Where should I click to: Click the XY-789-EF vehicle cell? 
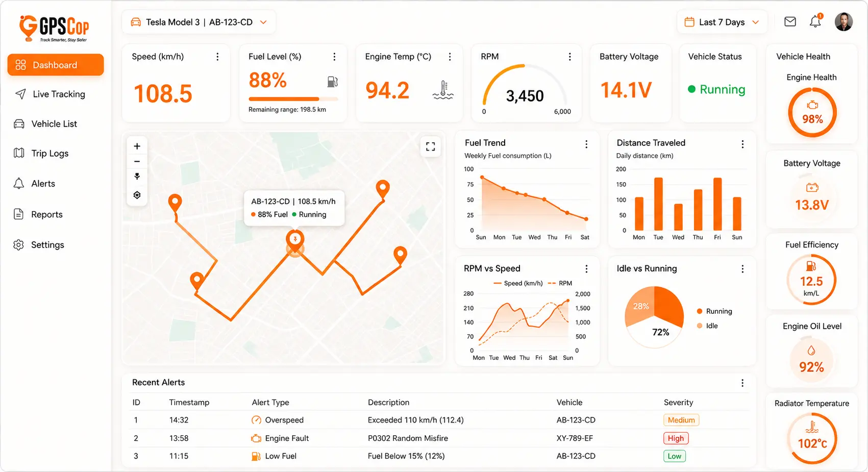[575, 438]
